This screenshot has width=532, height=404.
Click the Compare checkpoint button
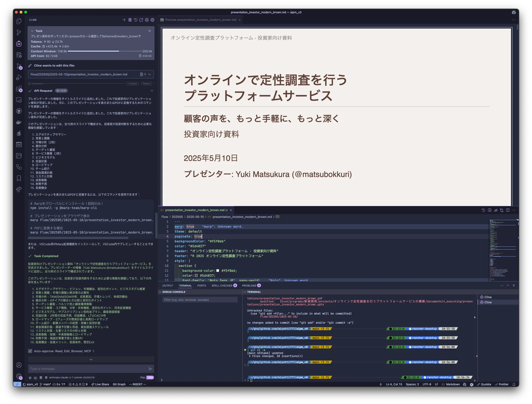[133, 84]
